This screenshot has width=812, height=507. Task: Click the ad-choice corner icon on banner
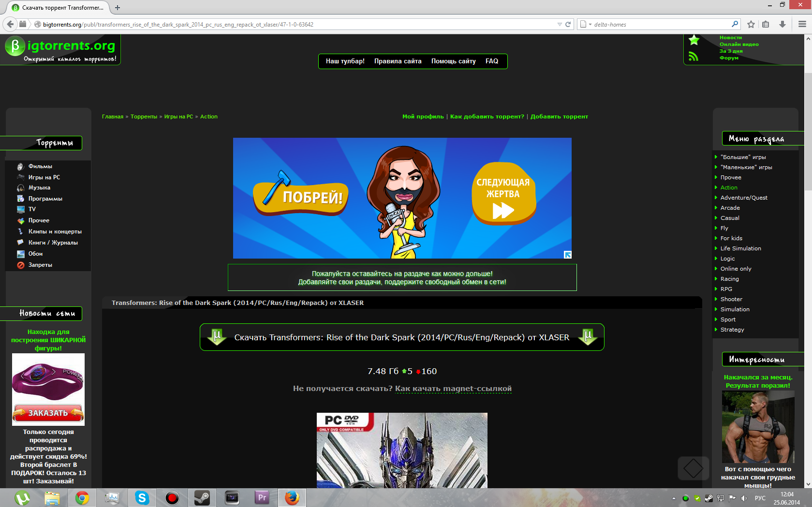pyautogui.click(x=568, y=255)
